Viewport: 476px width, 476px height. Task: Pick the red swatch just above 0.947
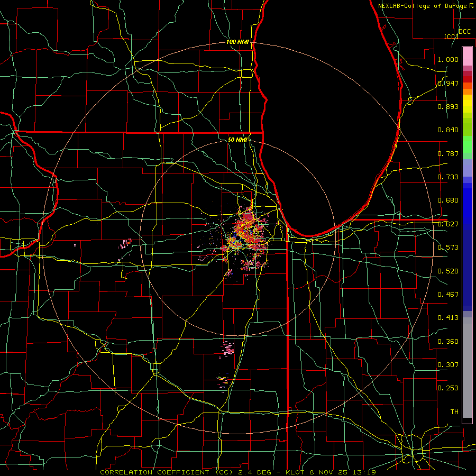(467, 79)
